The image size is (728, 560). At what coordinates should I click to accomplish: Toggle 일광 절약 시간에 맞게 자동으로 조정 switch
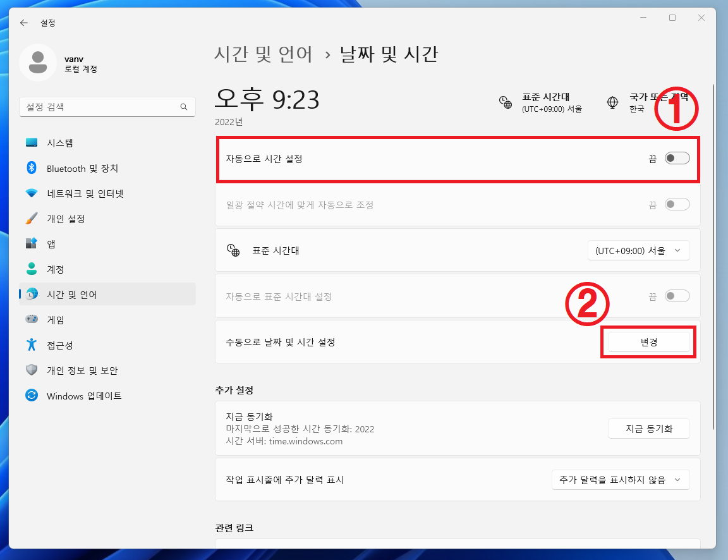(677, 204)
